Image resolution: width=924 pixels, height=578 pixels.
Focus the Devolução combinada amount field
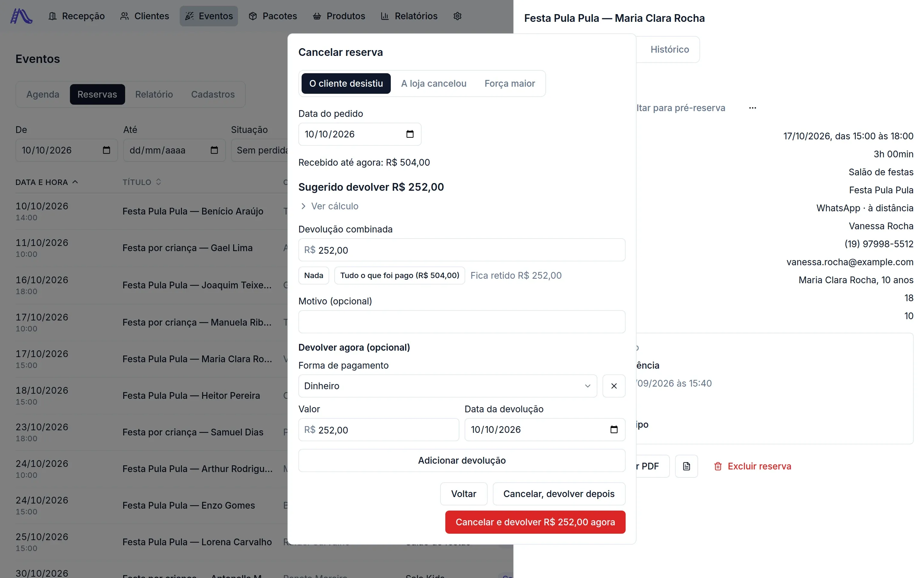[x=462, y=250]
